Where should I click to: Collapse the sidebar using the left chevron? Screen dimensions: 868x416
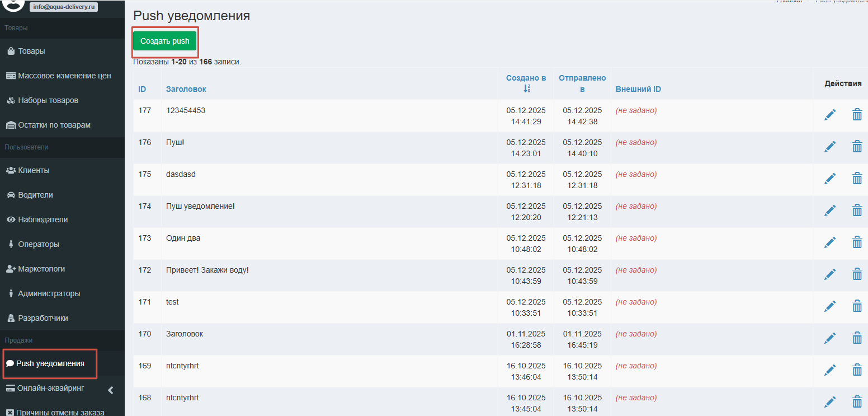tap(111, 390)
